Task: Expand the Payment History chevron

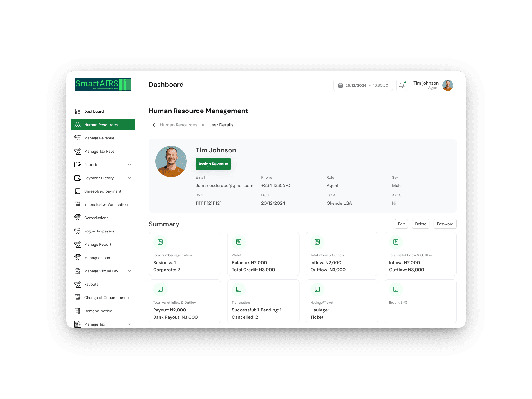Action: 129,178
